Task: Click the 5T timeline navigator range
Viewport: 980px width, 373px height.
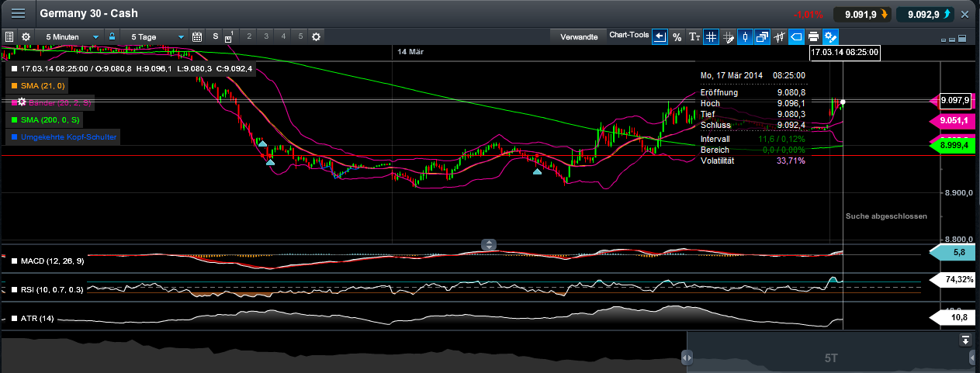Action: coord(830,358)
